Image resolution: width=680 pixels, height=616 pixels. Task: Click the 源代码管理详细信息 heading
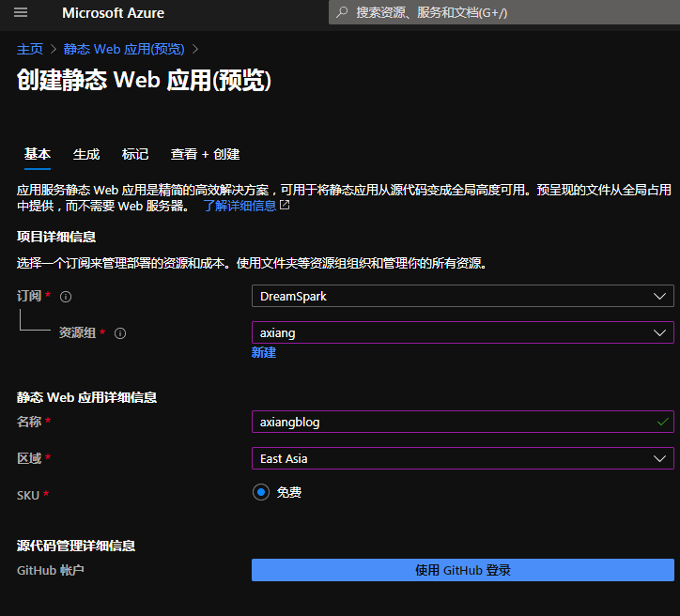coord(76,546)
